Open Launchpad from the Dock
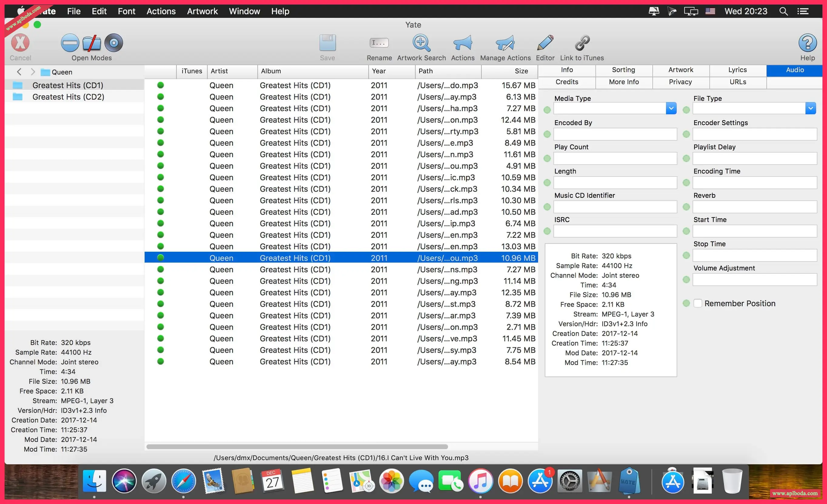The width and height of the screenshot is (827, 504). point(154,481)
